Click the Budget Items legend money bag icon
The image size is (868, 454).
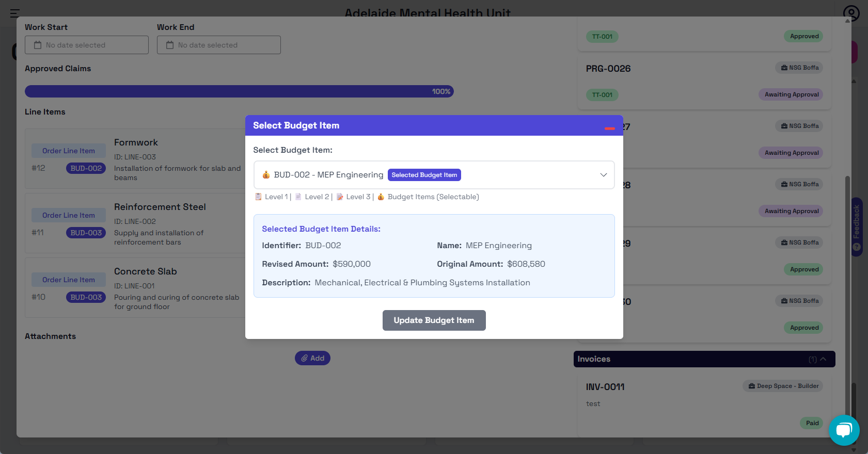(381, 197)
